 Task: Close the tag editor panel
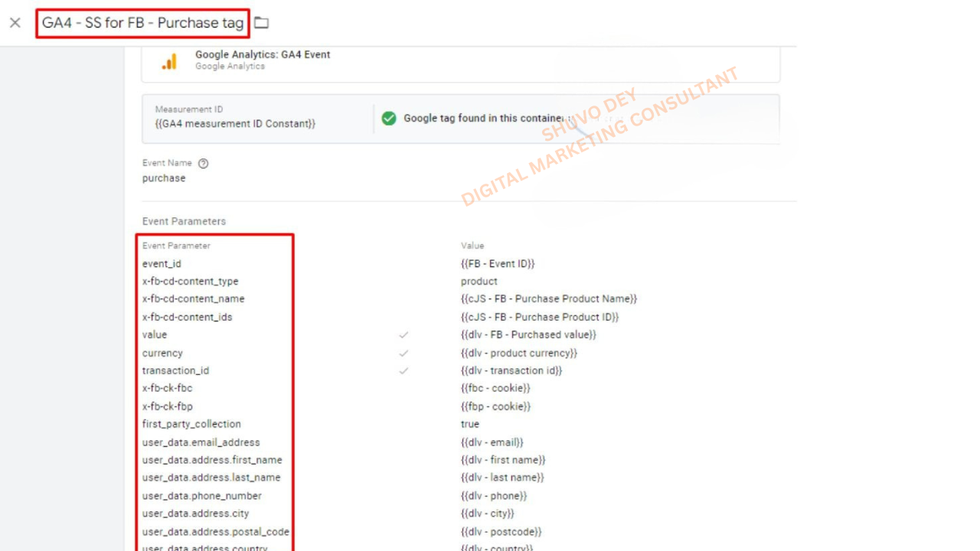tap(15, 23)
